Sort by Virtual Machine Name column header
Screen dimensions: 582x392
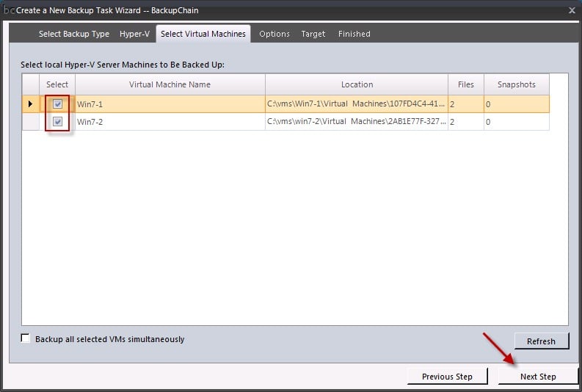pyautogui.click(x=170, y=84)
